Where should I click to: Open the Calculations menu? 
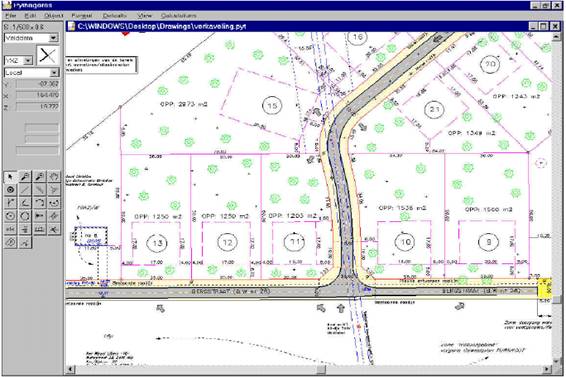179,16
